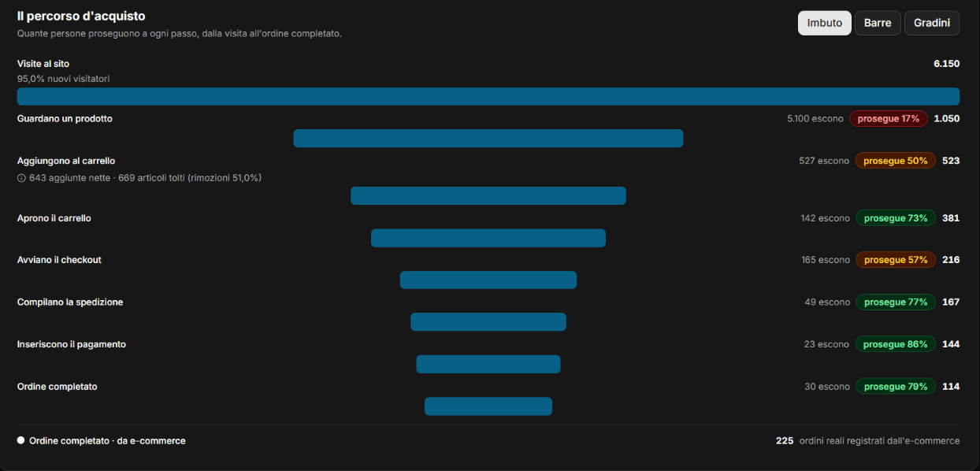Click the 5.100 escono text
This screenshot has height=471, width=980.
point(815,118)
